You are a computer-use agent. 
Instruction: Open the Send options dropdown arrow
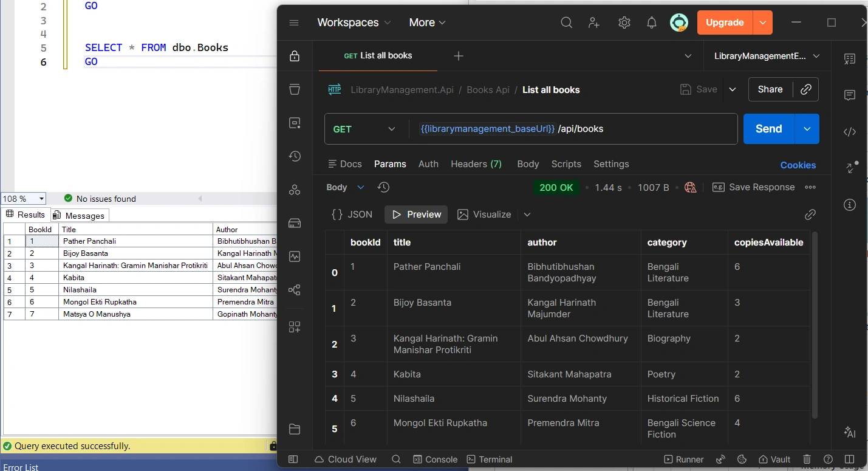coord(807,129)
